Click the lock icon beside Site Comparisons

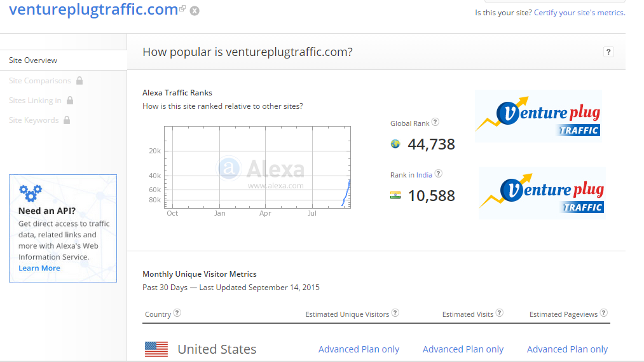pos(79,81)
